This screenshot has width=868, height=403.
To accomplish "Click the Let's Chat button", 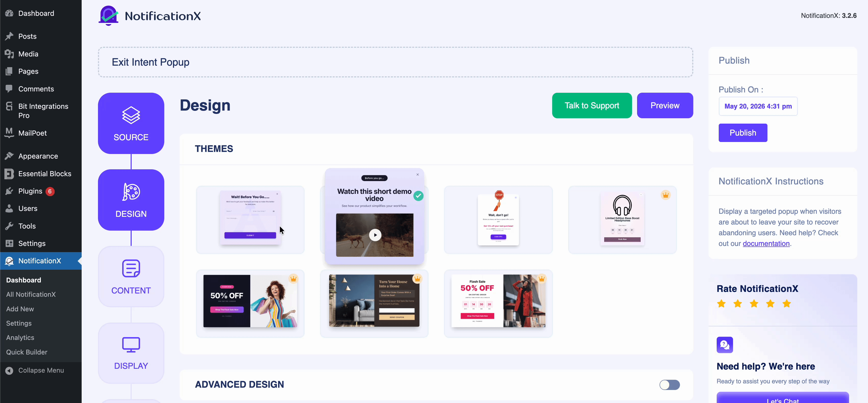I will [x=783, y=398].
